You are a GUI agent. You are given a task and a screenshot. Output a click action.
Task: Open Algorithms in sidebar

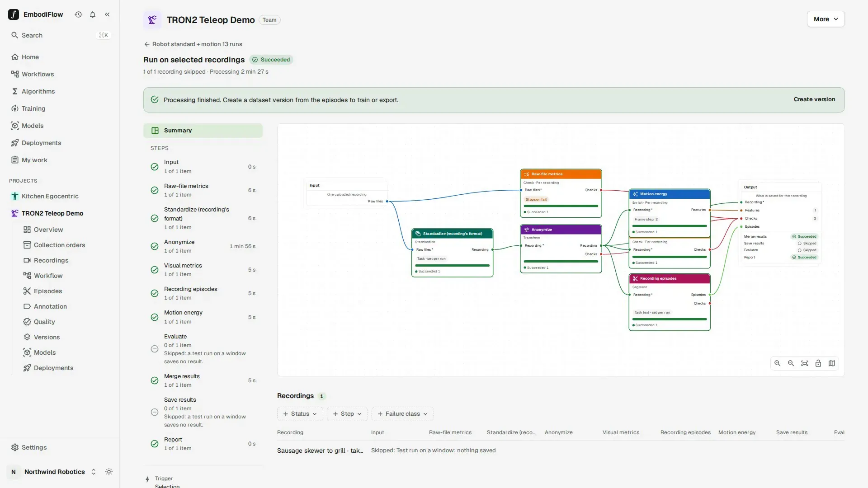pyautogui.click(x=60, y=91)
